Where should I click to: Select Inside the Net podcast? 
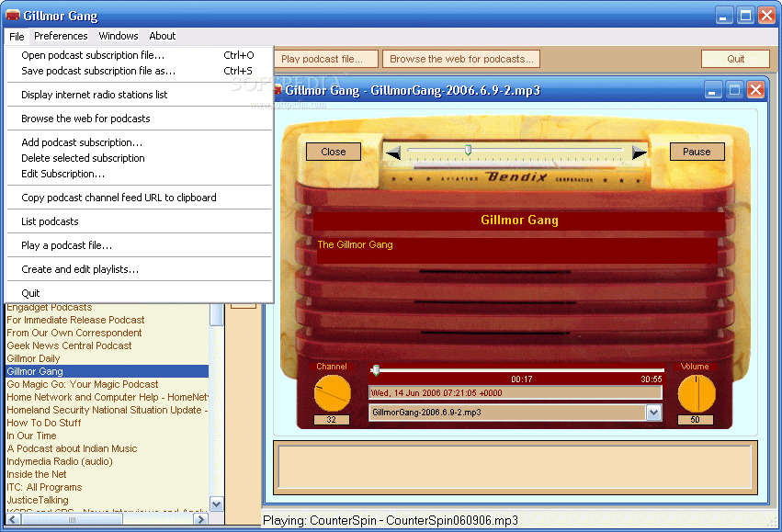click(x=108, y=475)
